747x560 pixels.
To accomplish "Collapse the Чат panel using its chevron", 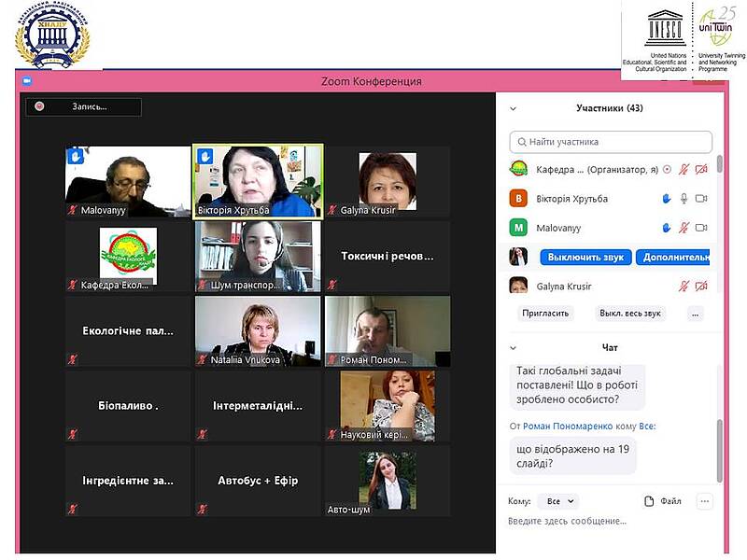I will pyautogui.click(x=513, y=347).
